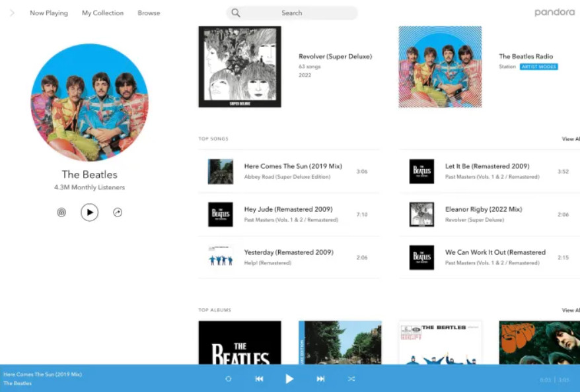Select Hey Jude (Remastered 2009)

(288, 209)
